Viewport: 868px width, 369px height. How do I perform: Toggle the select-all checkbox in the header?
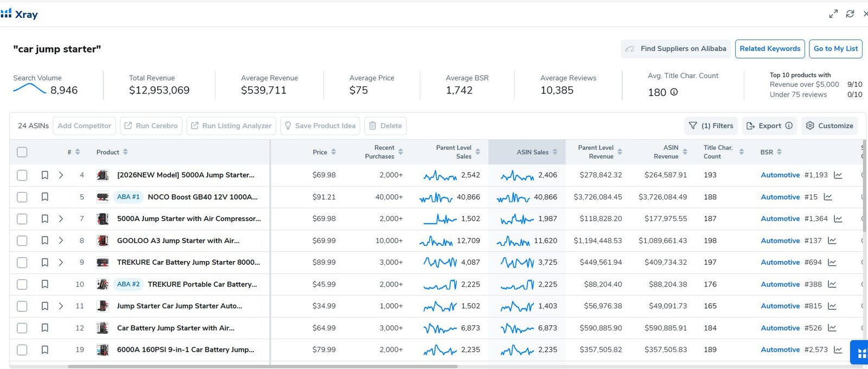[22, 152]
